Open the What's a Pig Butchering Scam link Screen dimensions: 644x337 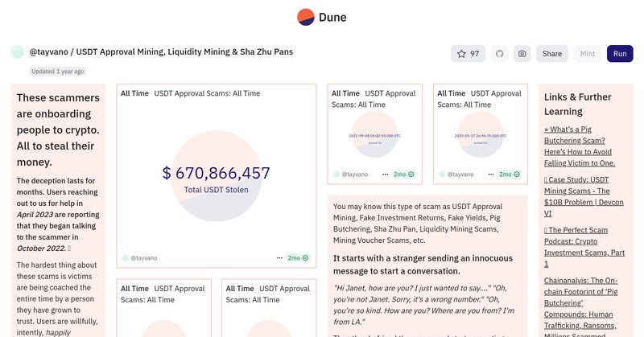click(580, 146)
